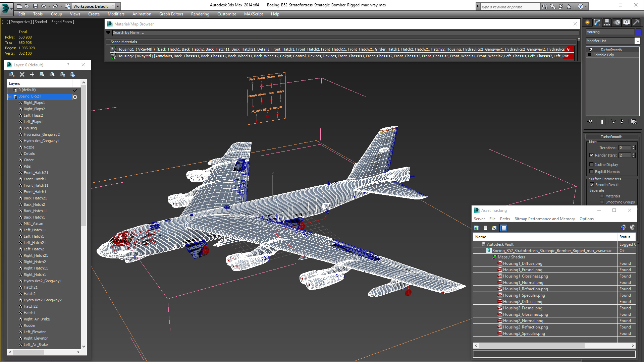Enable Isoline Display checkbox
Screen dimensions: 644x362
592,165
